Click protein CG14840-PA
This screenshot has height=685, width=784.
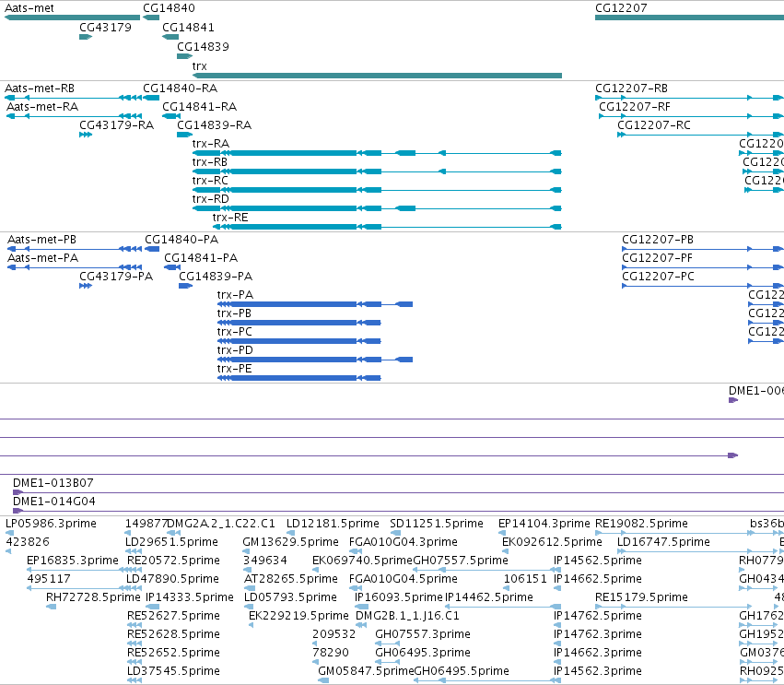pos(152,249)
